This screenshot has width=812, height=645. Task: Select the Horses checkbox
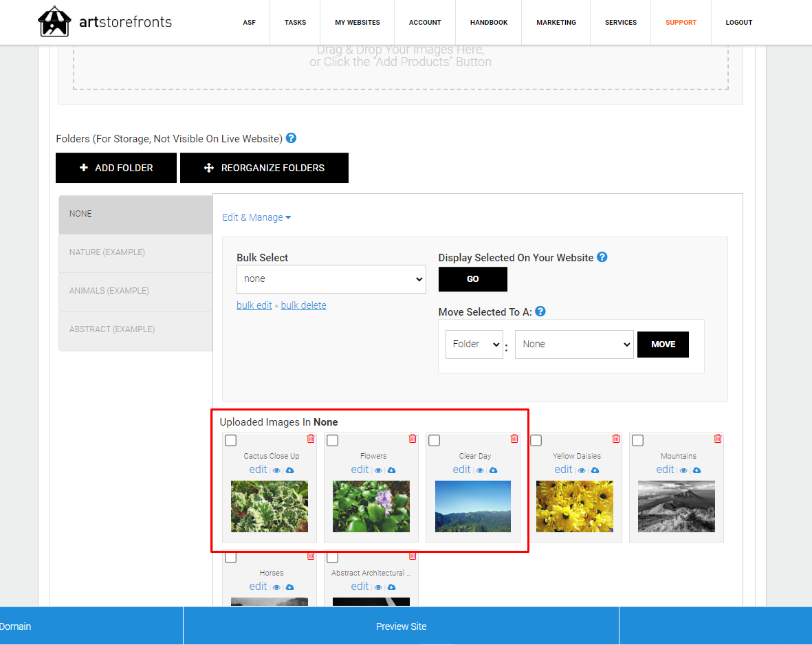[x=231, y=558]
